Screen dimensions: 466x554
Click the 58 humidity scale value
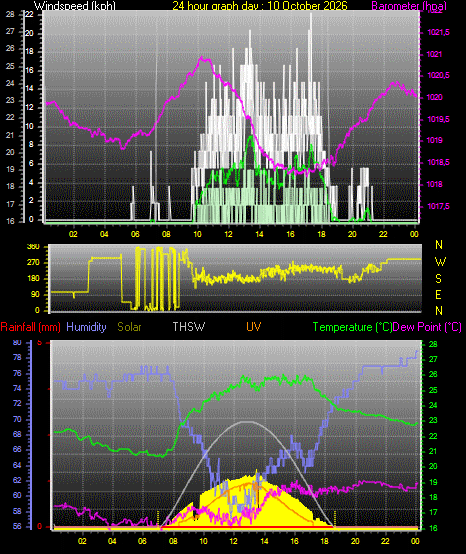pyautogui.click(x=17, y=511)
